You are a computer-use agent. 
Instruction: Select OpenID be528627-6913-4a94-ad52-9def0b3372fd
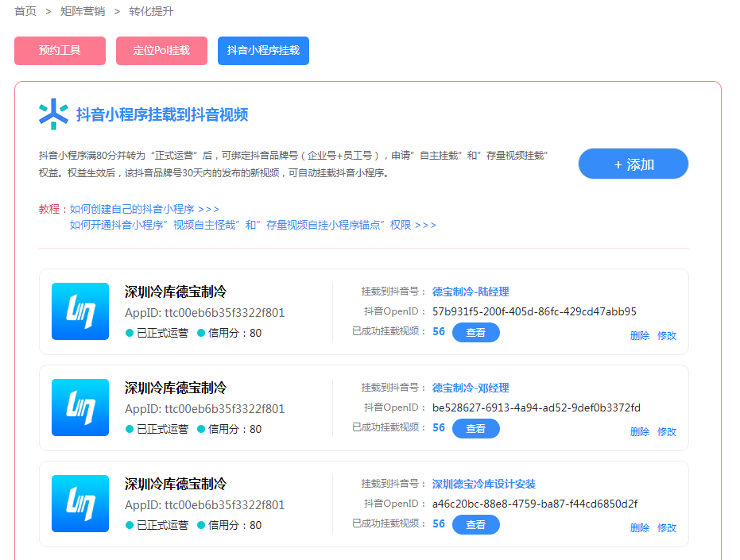536,407
